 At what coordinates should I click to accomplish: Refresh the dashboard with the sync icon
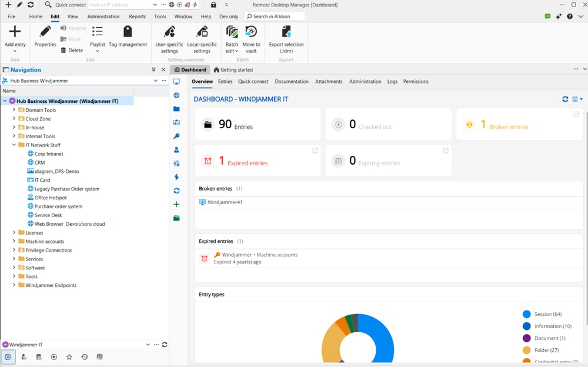tap(565, 99)
